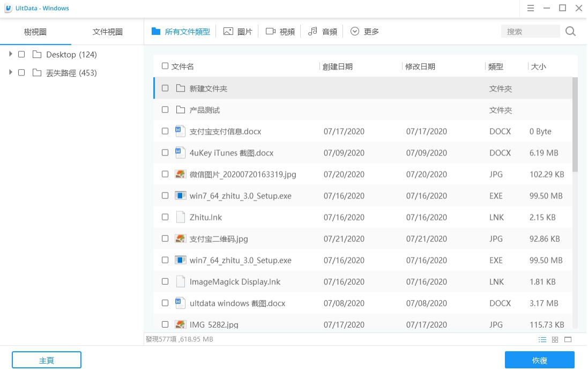Expand the 丟失路徑 (453) tree node
The width and height of the screenshot is (588, 370).
pos(11,72)
